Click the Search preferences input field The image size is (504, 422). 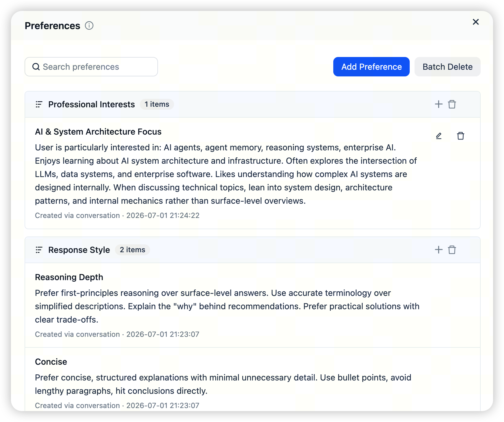(x=91, y=67)
